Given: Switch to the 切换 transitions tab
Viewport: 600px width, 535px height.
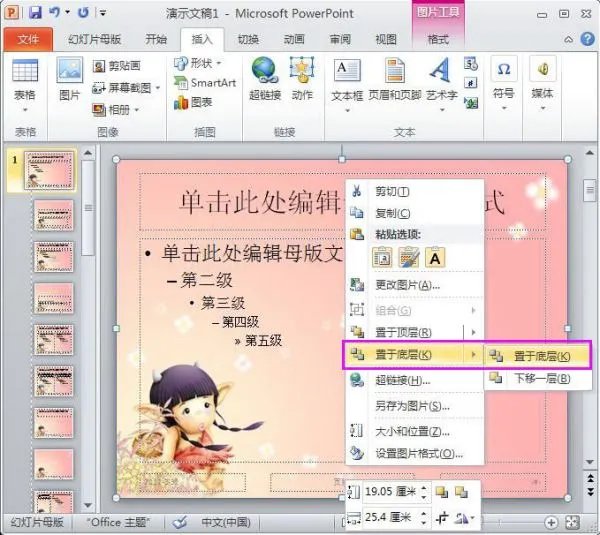Looking at the screenshot, I should pyautogui.click(x=248, y=39).
